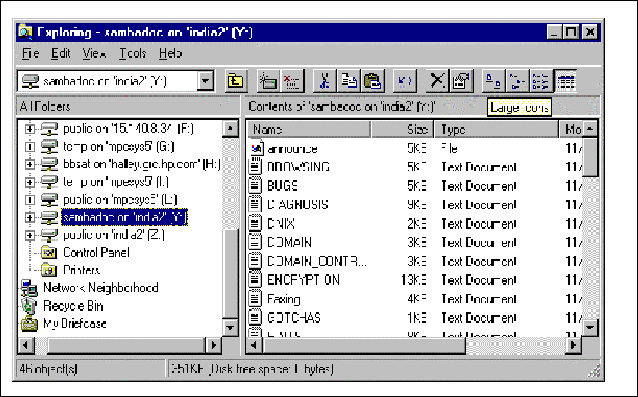Switch to Details view
638x397 pixels.
[x=566, y=81]
